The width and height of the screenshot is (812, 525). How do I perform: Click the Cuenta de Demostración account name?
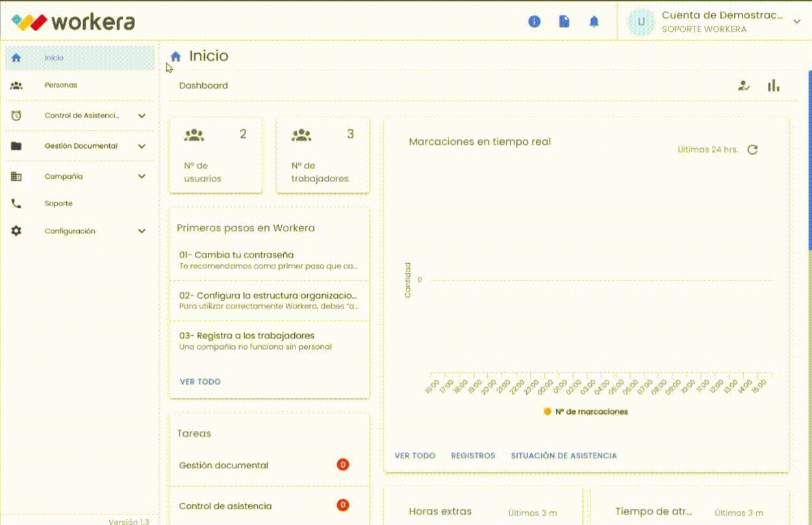pyautogui.click(x=722, y=16)
